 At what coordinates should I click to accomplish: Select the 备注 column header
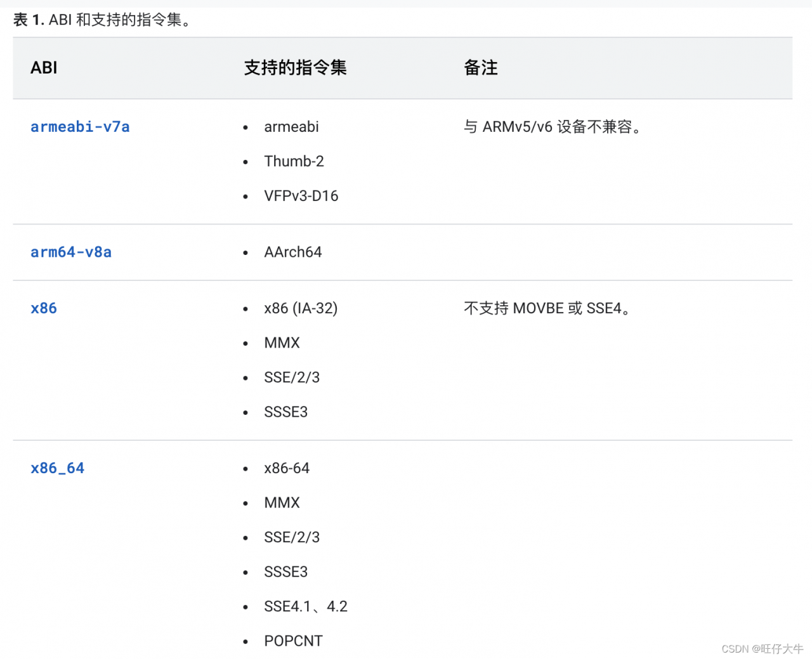point(481,68)
